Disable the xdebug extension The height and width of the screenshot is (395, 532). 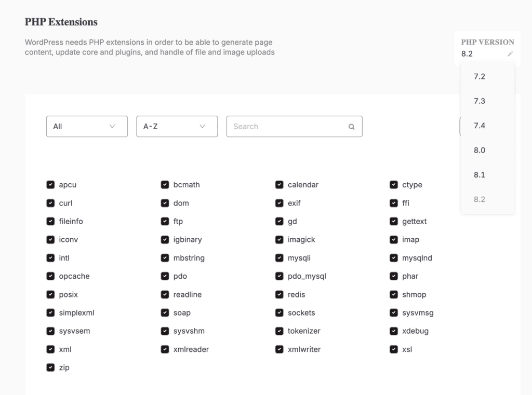click(393, 331)
